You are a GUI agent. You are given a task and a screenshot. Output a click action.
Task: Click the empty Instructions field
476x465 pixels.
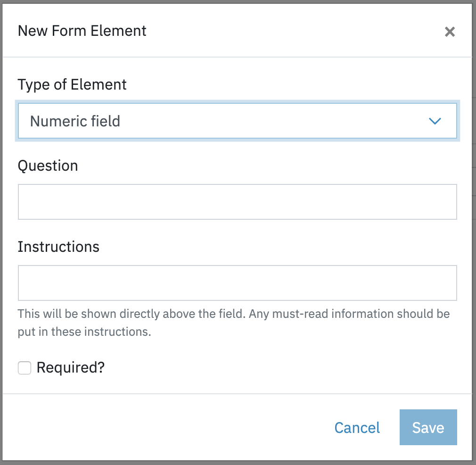click(237, 283)
